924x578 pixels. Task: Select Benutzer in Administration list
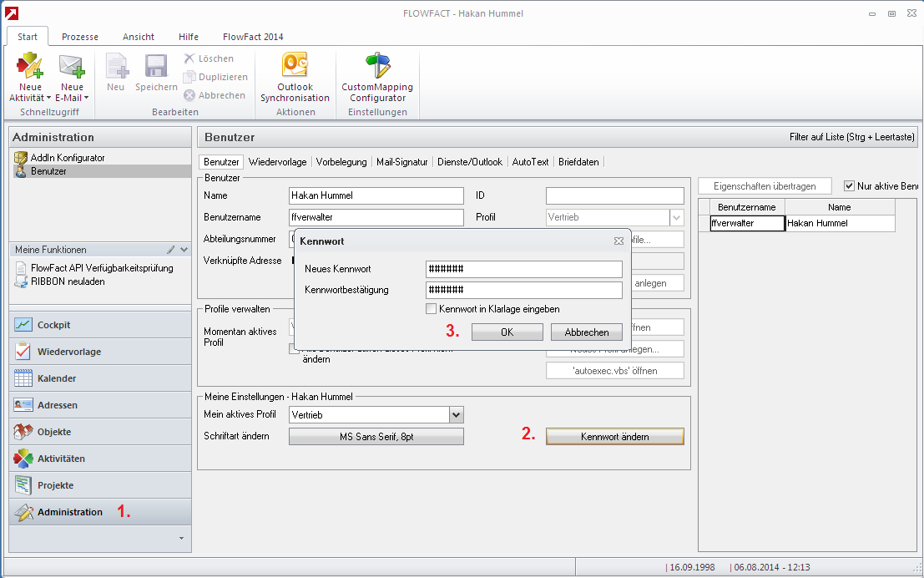tap(101, 171)
